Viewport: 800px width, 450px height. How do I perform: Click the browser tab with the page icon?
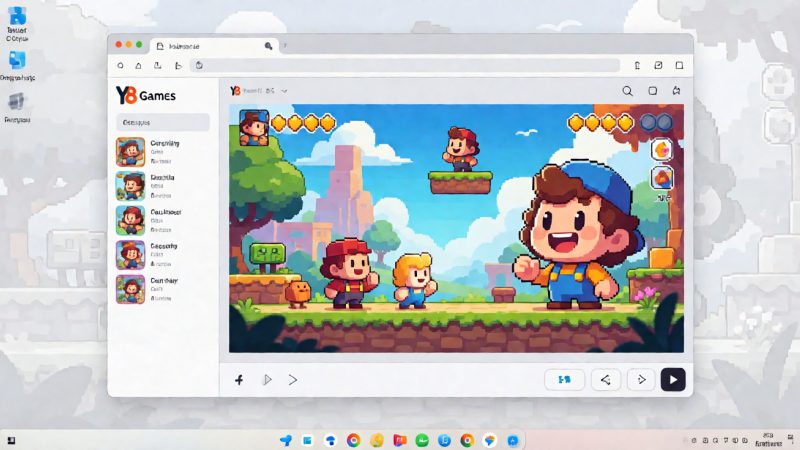(x=215, y=46)
